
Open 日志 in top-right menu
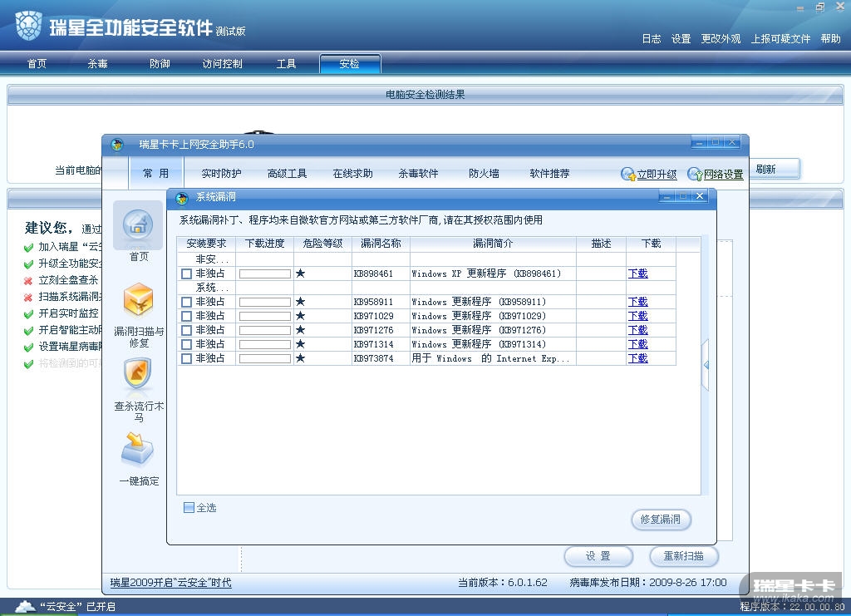(652, 39)
